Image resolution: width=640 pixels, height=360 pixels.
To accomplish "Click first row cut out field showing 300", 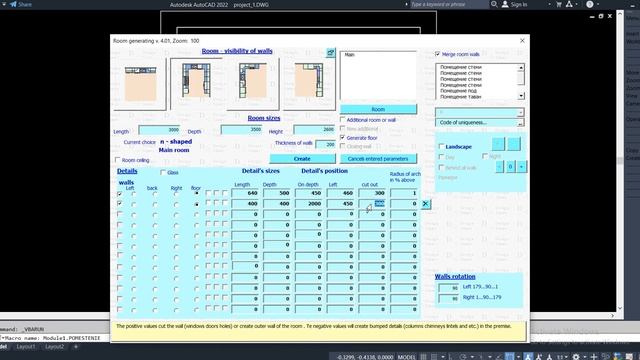I will tap(372, 193).
